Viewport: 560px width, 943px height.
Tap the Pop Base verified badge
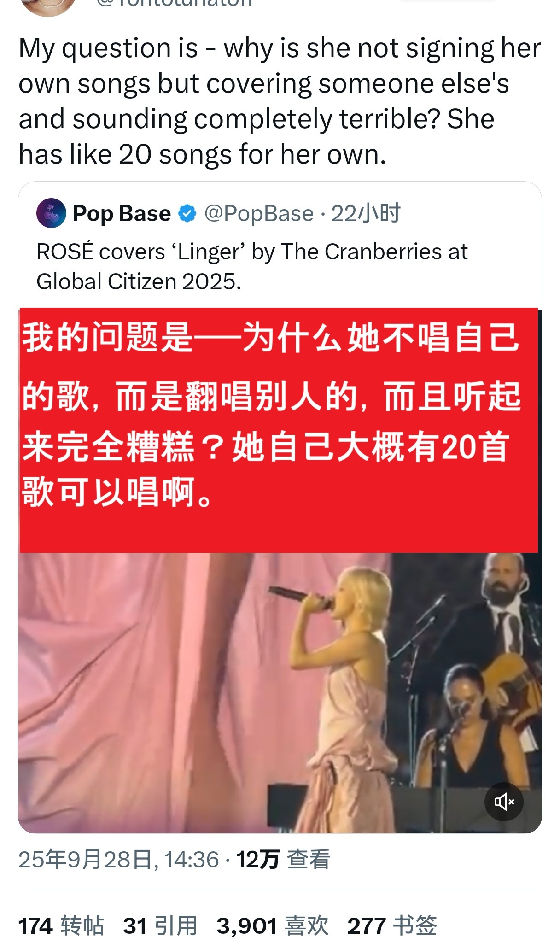tap(187, 214)
